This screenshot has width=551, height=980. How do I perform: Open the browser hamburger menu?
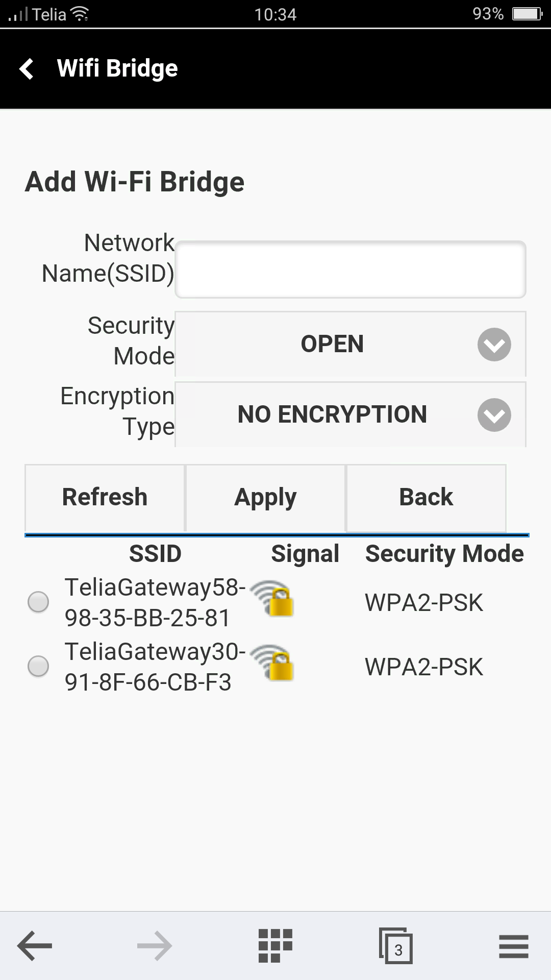[x=514, y=946]
